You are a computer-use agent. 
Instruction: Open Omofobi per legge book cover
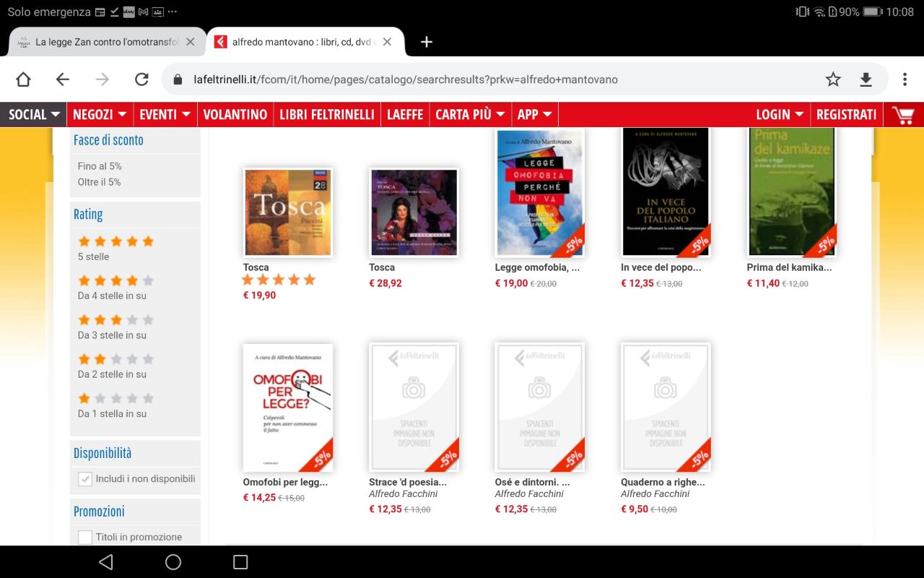coord(288,407)
